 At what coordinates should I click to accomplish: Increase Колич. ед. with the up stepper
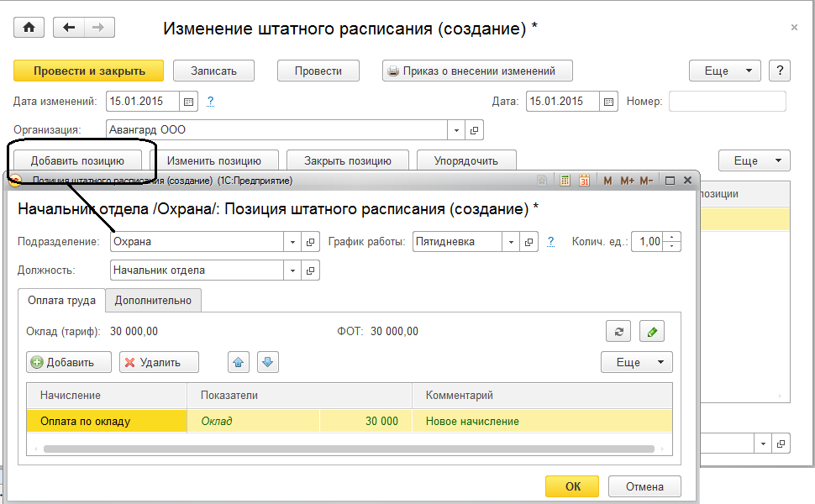[x=671, y=238]
